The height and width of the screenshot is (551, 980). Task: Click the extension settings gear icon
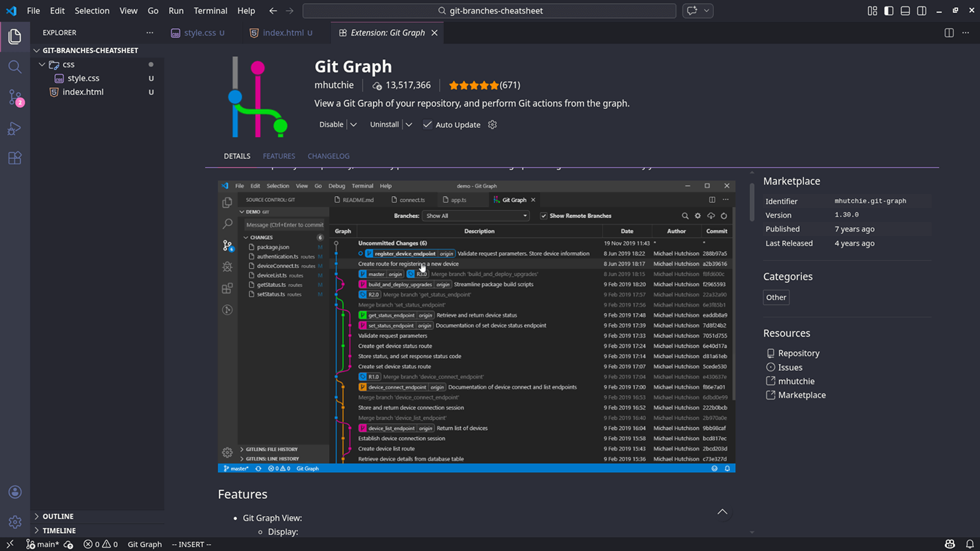pos(492,125)
